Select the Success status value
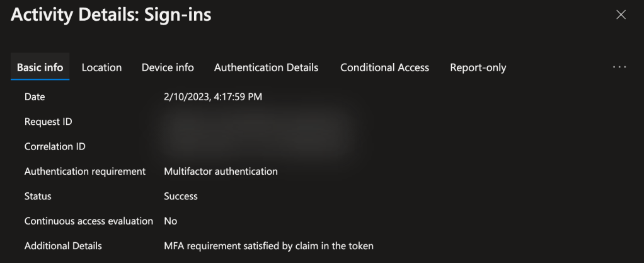The image size is (644, 263). (180, 196)
